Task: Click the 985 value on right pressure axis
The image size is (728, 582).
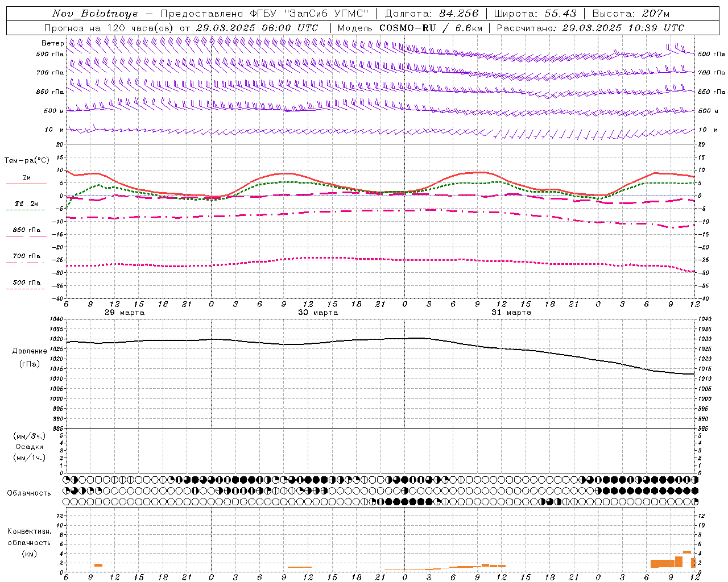Action: (704, 429)
